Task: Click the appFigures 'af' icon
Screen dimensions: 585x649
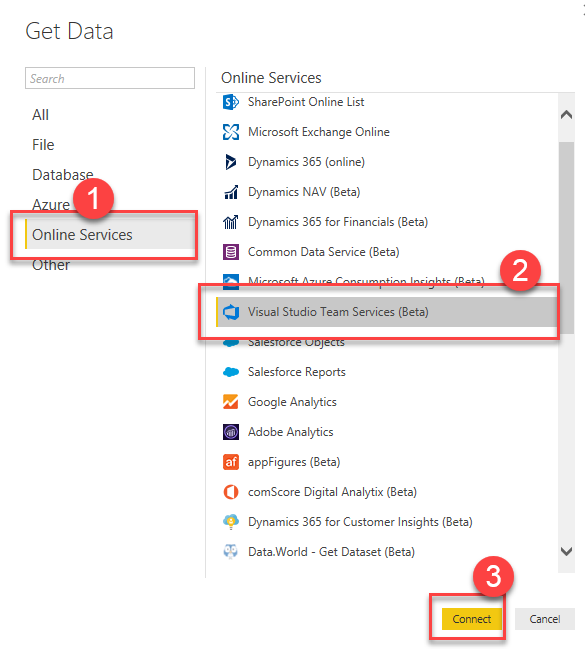Action: pos(231,462)
